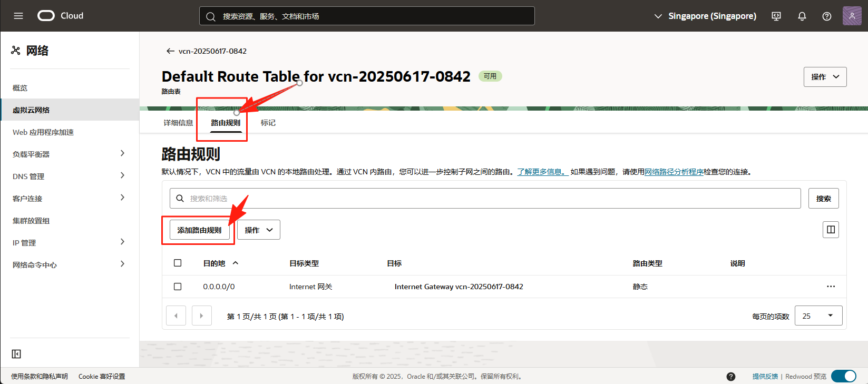Toggle the Redwood preview switch
868x384 pixels.
[843, 376]
